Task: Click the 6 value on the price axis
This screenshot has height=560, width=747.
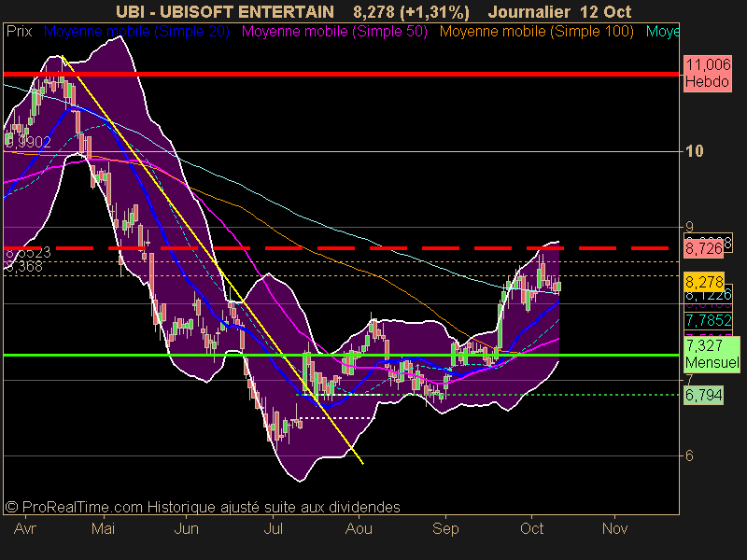Action: pos(689,456)
